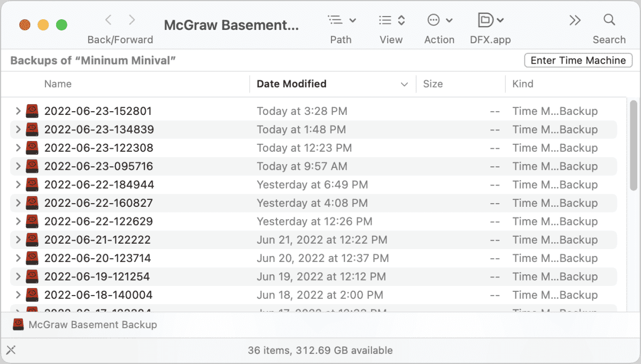The width and height of the screenshot is (641, 364).
Task: Click Kind cell of 2022-06-23-152801 row
Action: point(555,111)
